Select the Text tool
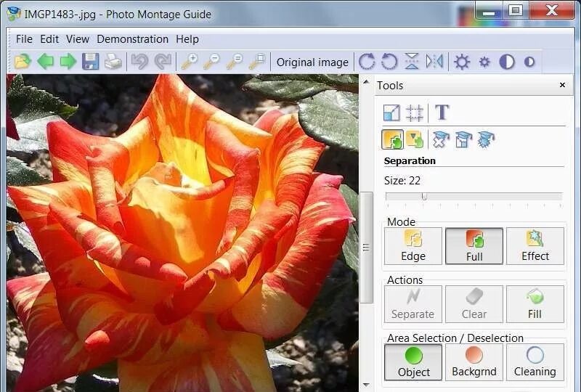The image size is (581, 392). coord(442,113)
